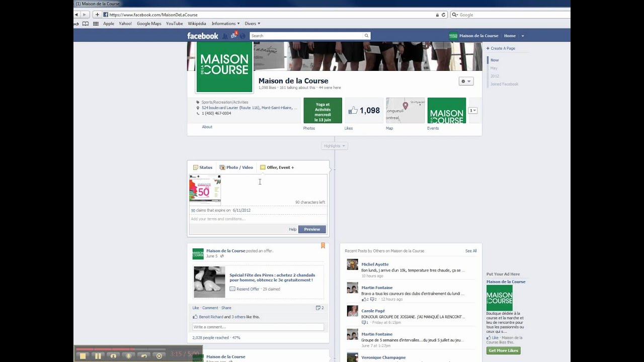The width and height of the screenshot is (644, 362).
Task: Toggle the recorder webcam icon
Action: (113, 356)
